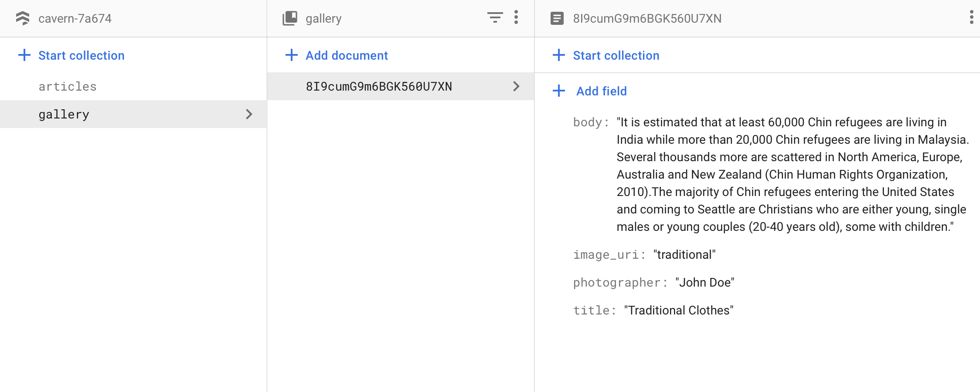Select the gallery collection row
Viewport: 980px width, 392px height.
click(x=133, y=114)
